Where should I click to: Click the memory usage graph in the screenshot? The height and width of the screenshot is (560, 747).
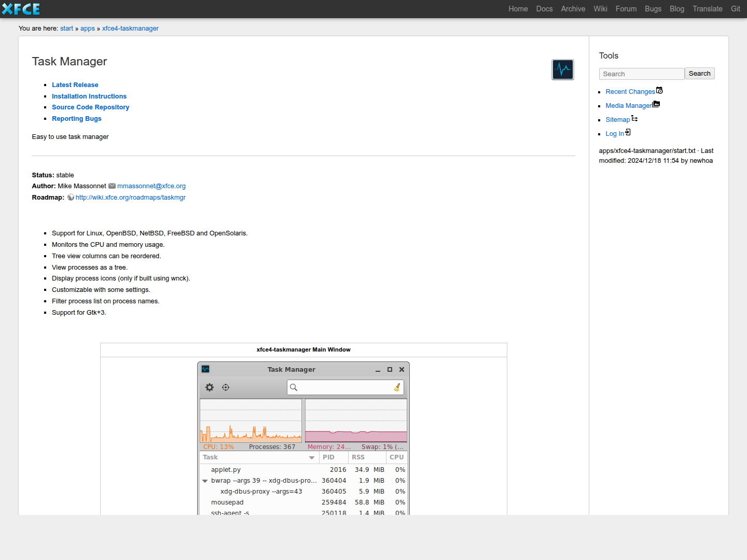tap(356, 421)
